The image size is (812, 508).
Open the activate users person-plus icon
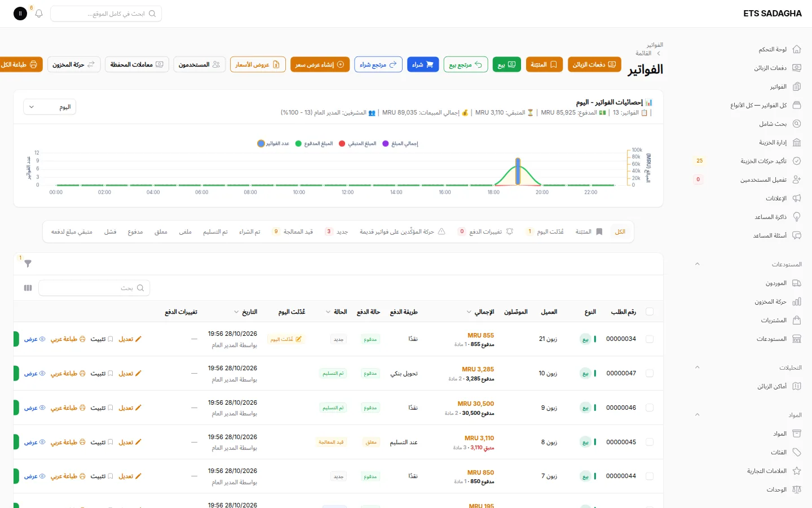tap(797, 180)
